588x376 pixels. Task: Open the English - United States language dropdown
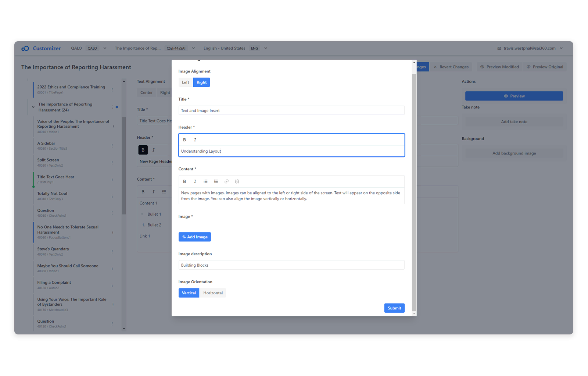pos(266,48)
